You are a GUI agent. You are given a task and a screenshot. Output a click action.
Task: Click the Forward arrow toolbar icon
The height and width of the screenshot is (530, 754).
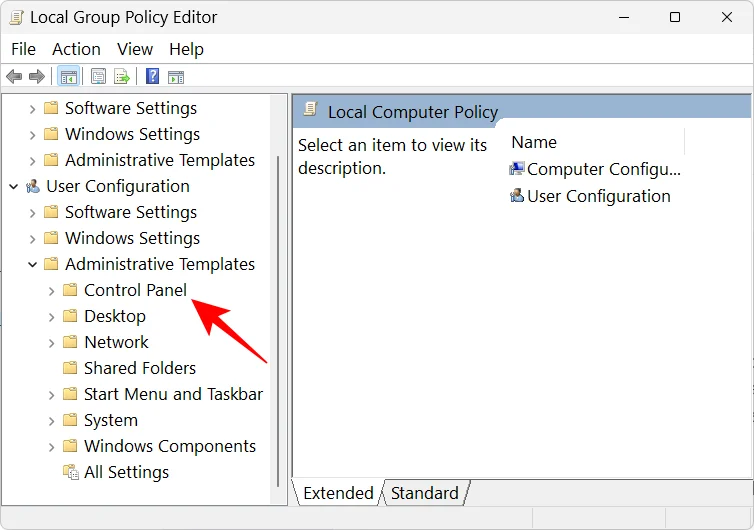(x=37, y=76)
